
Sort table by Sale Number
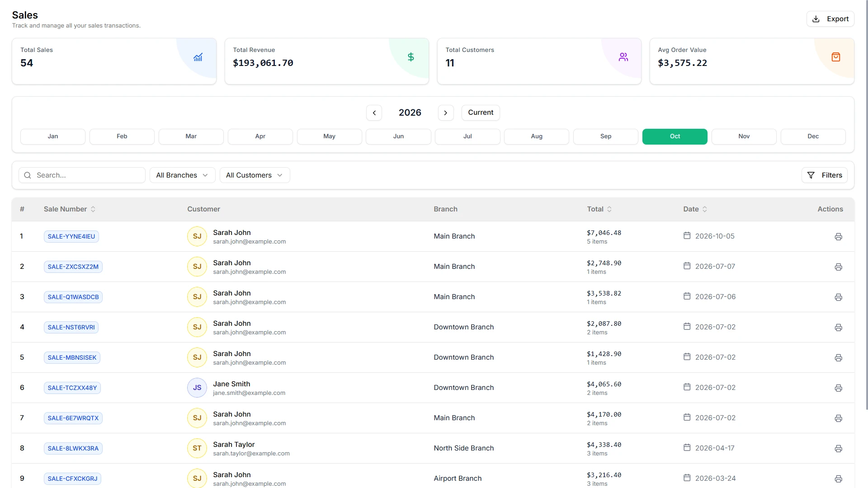70,209
